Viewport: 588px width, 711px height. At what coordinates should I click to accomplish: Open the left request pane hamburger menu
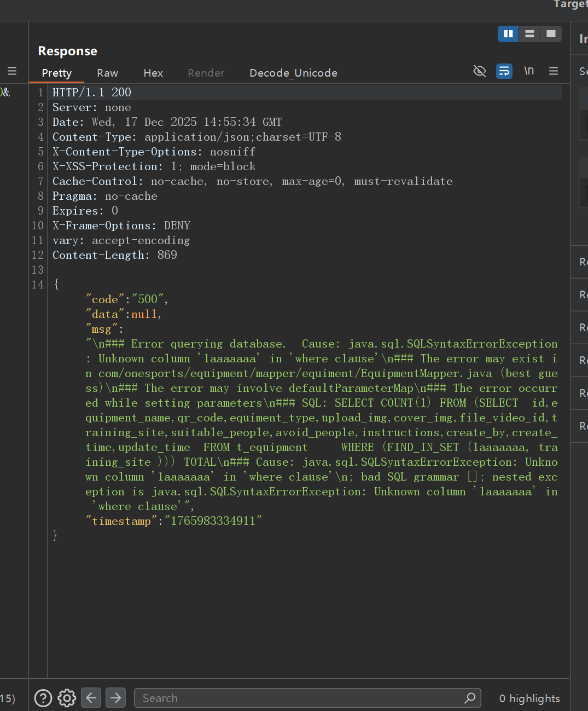(x=12, y=71)
